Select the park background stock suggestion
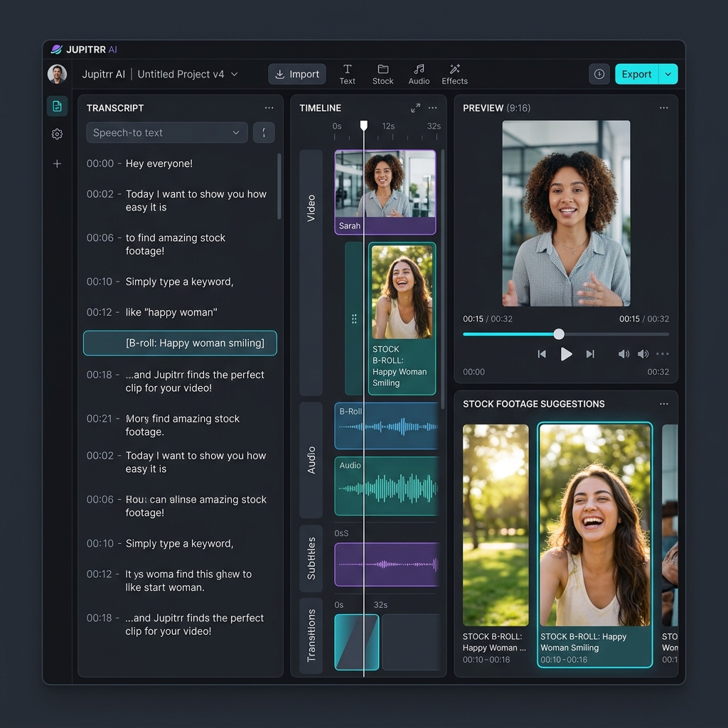Image resolution: width=728 pixels, height=728 pixels. click(496, 545)
